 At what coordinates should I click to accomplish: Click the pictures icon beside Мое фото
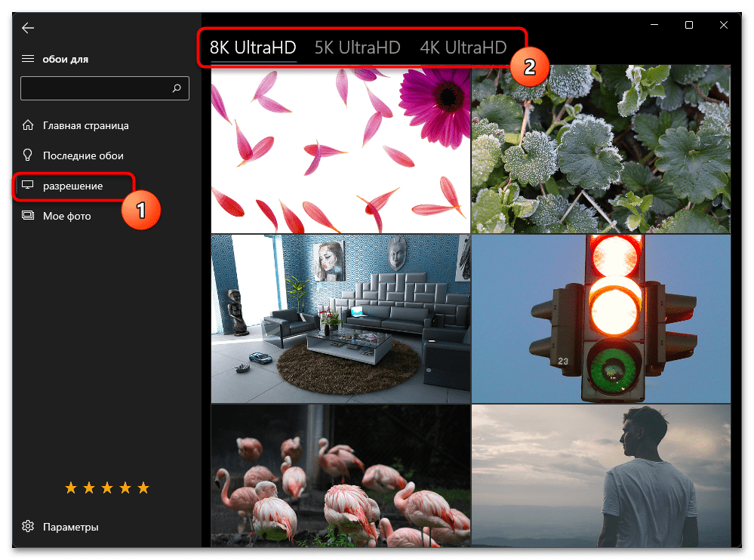tap(28, 215)
